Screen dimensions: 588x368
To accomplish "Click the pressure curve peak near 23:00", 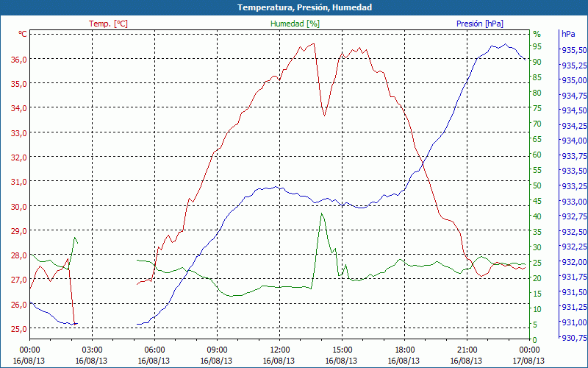I will 505,44.
